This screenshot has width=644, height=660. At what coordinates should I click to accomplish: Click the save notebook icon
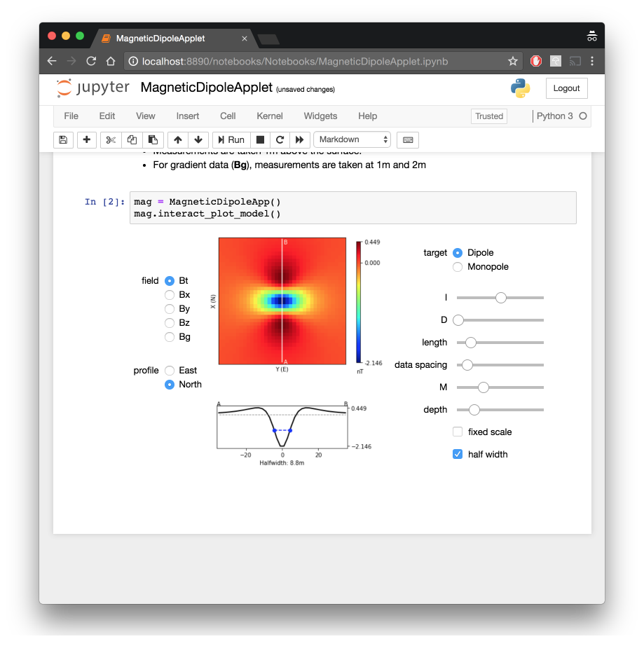63,140
